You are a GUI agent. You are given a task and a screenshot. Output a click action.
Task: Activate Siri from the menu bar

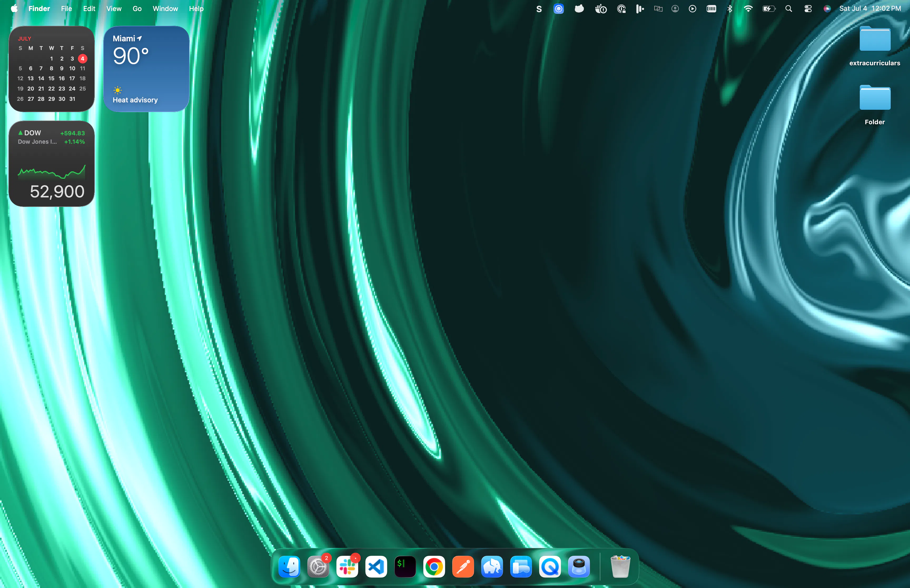click(827, 9)
